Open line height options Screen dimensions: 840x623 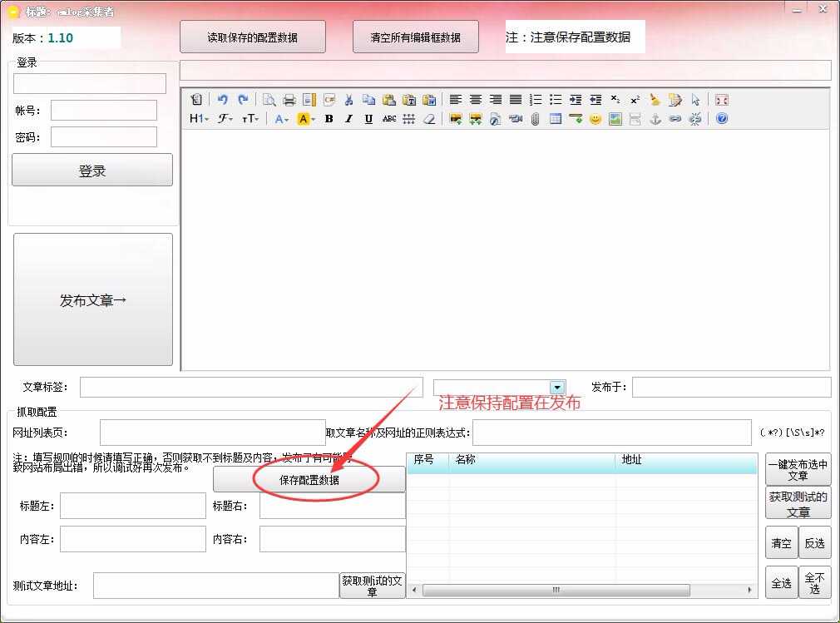tap(408, 118)
